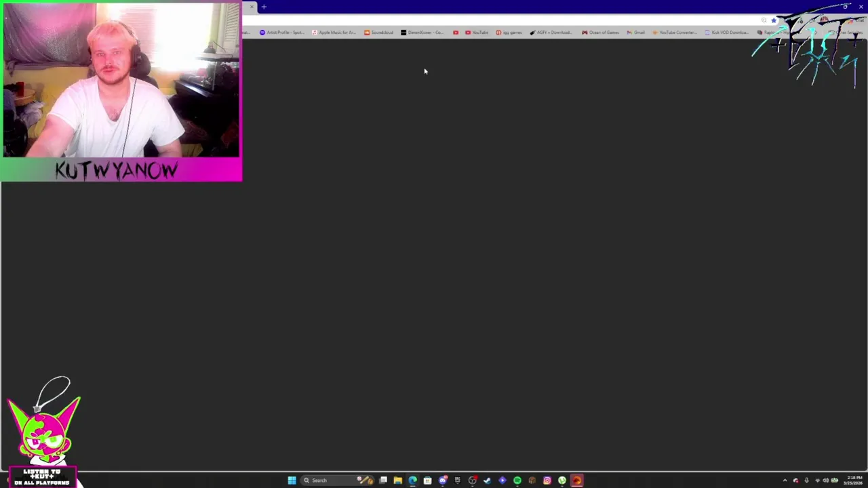The height and width of the screenshot is (488, 868).
Task: Open network Wi-Fi settings in tray
Action: pos(817,481)
